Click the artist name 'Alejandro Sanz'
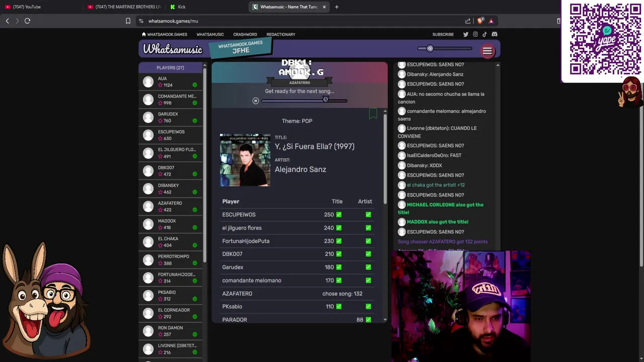This screenshot has height=362, width=644. click(x=300, y=169)
